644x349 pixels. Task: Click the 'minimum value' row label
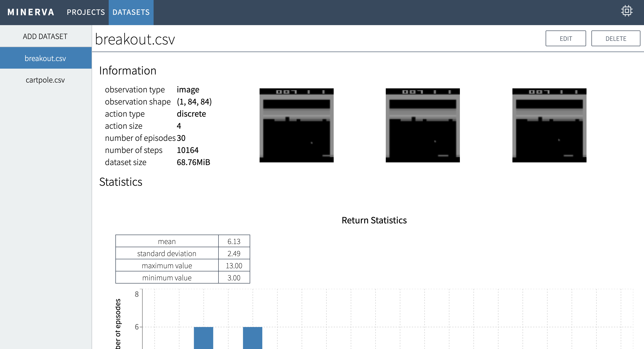click(167, 278)
